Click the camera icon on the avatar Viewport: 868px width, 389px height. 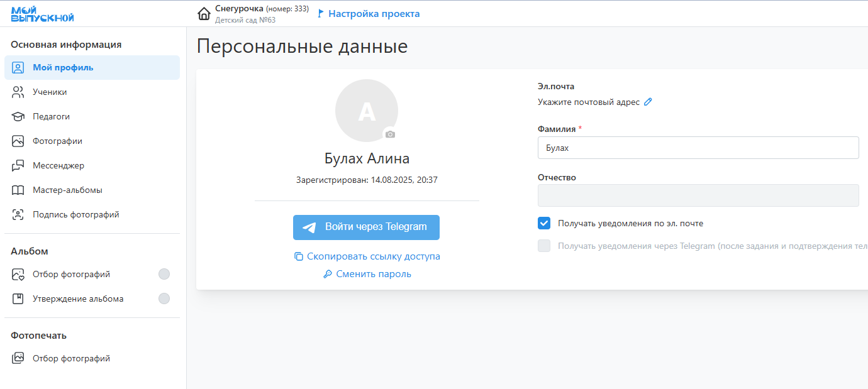click(390, 134)
